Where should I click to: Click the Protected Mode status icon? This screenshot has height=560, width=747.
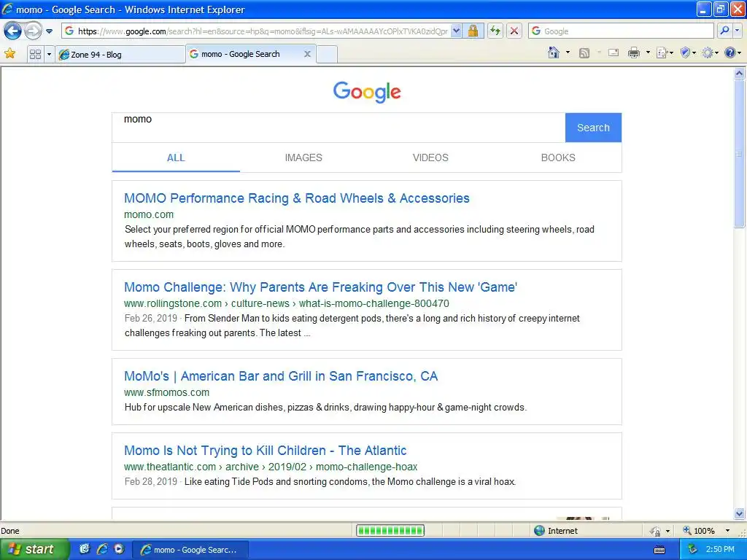[656, 531]
